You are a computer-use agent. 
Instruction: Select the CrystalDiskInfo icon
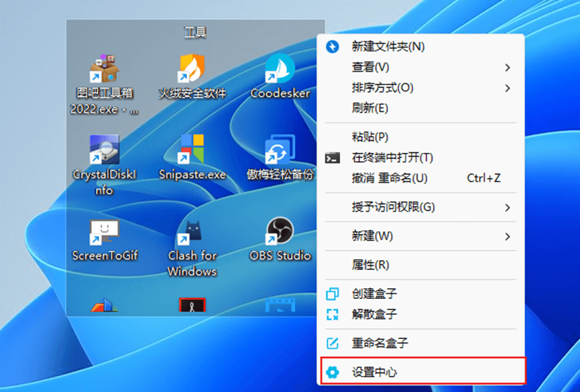coord(104,150)
